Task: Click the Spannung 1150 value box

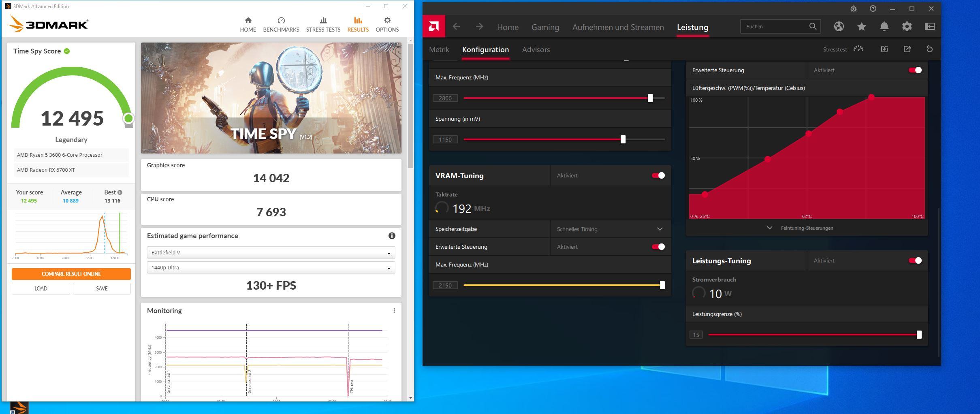Action: pyautogui.click(x=445, y=139)
